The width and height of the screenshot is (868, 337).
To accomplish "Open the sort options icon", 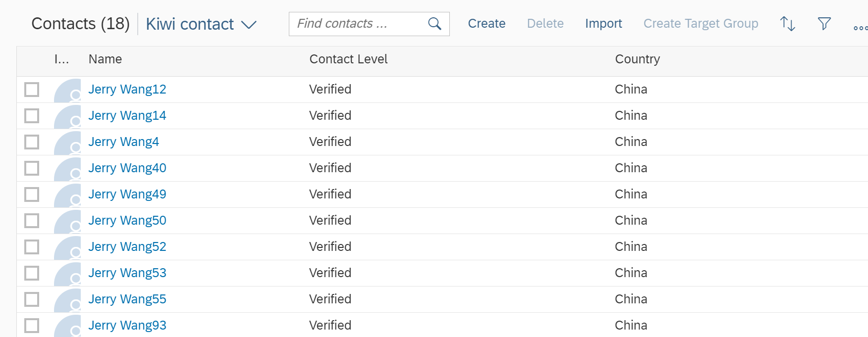I will click(788, 24).
